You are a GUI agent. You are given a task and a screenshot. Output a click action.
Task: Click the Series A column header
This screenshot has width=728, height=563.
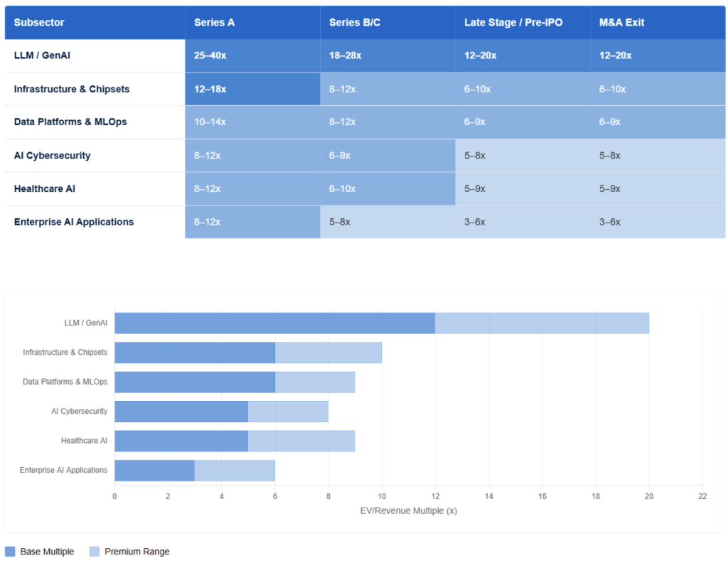click(x=252, y=22)
